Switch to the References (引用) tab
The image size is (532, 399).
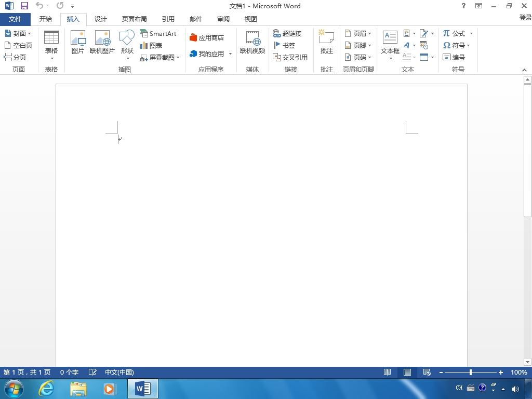(x=168, y=19)
